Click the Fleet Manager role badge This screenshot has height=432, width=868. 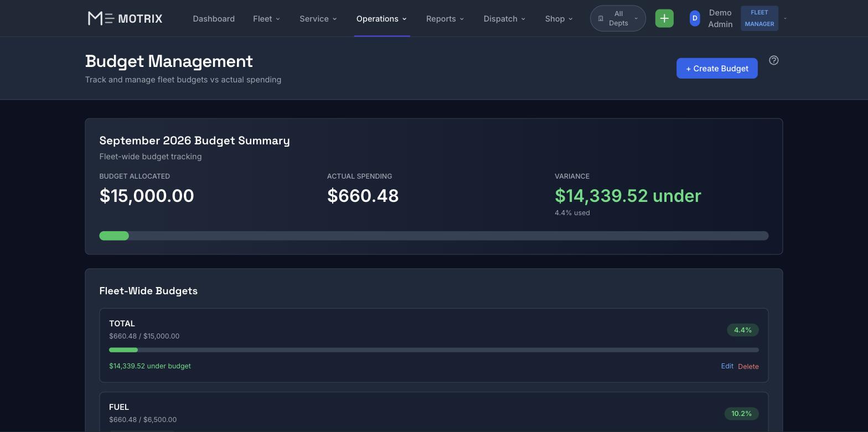click(759, 18)
